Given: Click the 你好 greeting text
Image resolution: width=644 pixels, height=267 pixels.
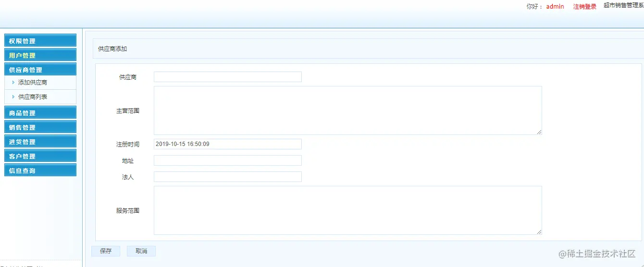Looking at the screenshot, I should pos(534,7).
